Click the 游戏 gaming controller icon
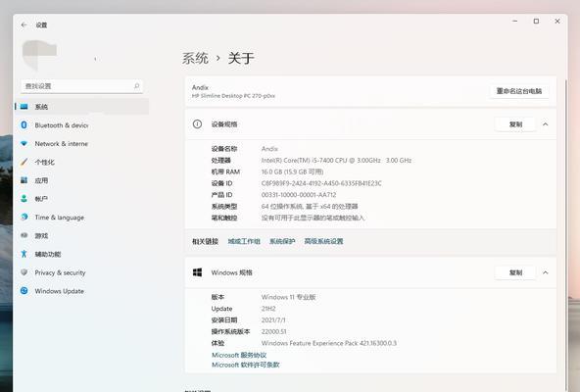580x392 pixels. click(x=24, y=235)
